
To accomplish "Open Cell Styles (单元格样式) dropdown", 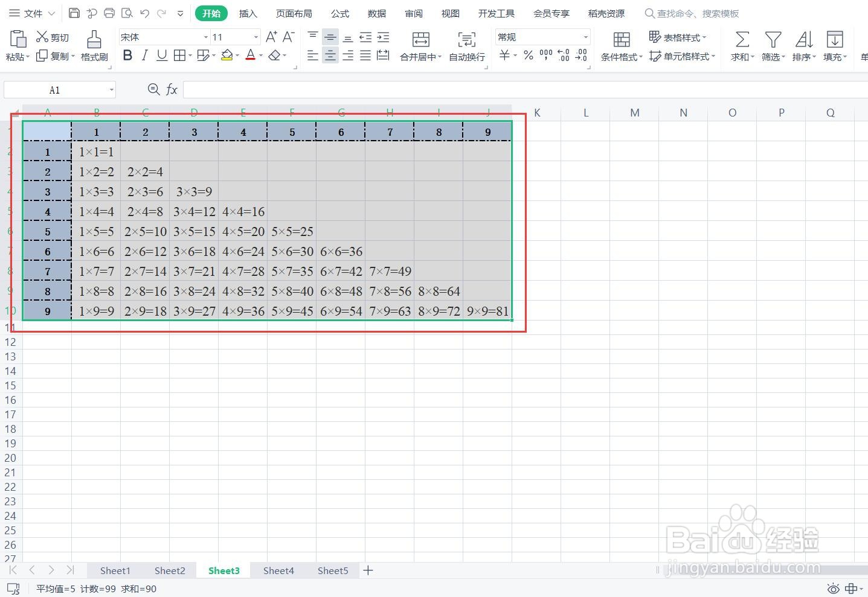I will (683, 56).
